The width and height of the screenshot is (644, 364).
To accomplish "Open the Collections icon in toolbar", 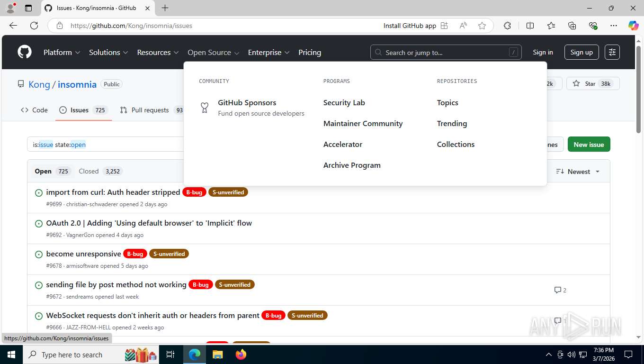I will pos(572,26).
